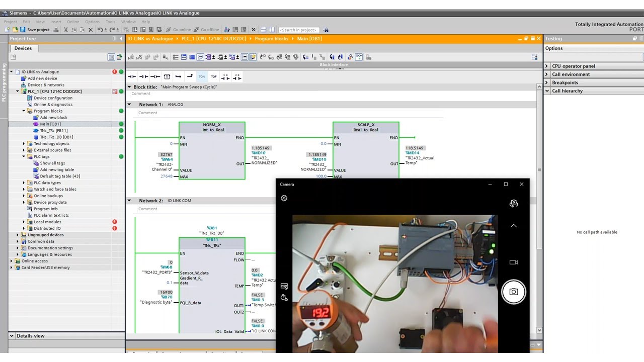Click the open branch icon

[178, 76]
